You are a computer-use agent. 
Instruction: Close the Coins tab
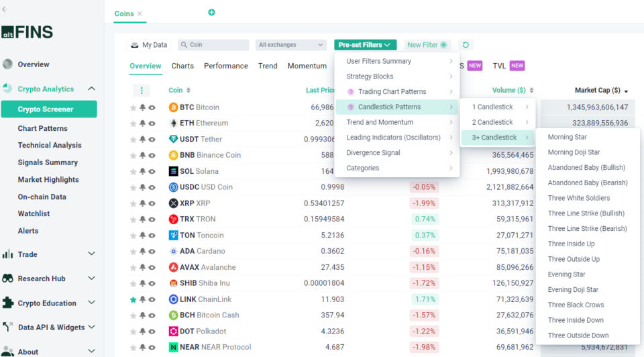140,13
